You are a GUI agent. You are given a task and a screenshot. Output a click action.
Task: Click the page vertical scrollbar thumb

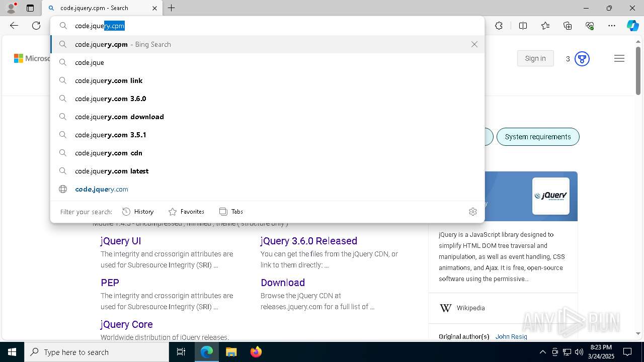[638, 70]
